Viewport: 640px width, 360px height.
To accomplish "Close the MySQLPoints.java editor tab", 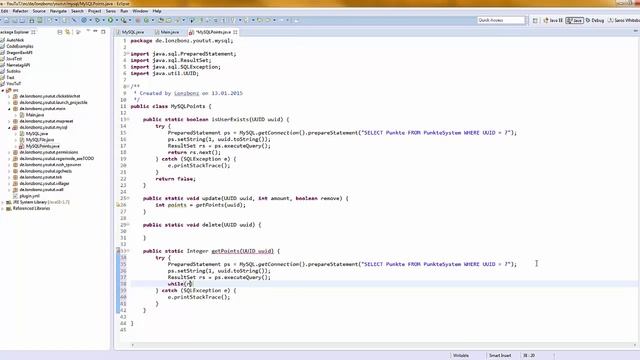I will [236, 32].
